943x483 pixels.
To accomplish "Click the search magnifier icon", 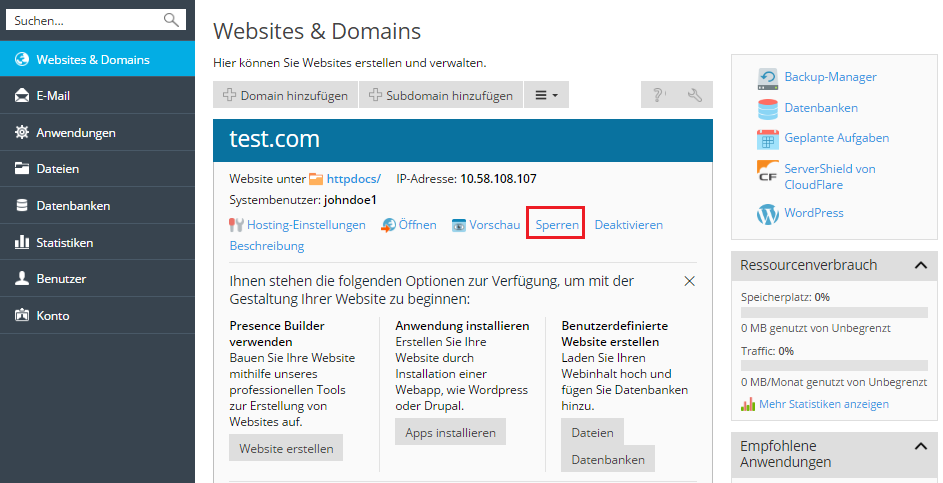I will tap(171, 20).
